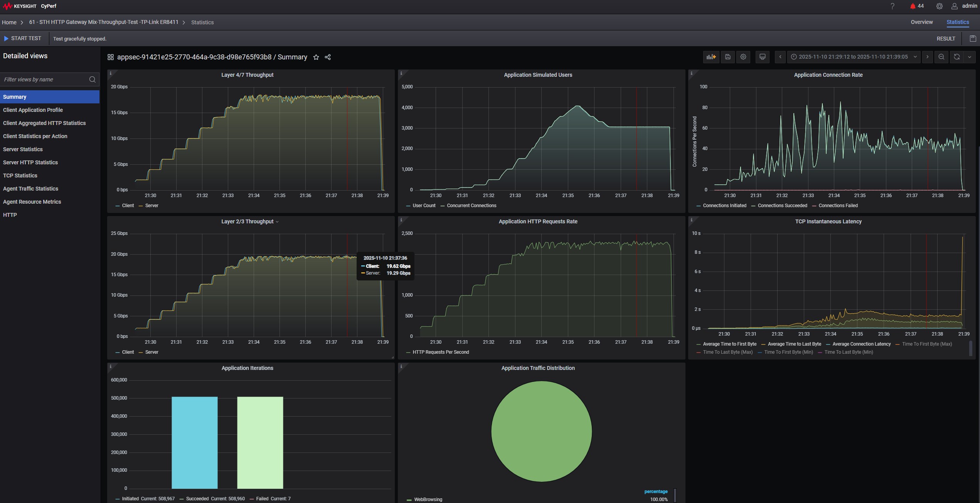Zoom out the time range
The image size is (980, 503).
coord(941,57)
